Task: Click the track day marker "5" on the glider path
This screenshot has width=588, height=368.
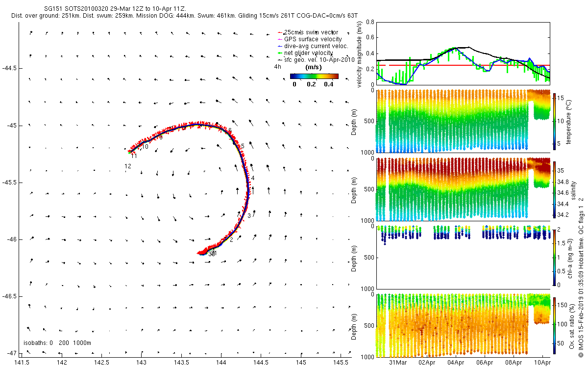Action: pyautogui.click(x=242, y=146)
